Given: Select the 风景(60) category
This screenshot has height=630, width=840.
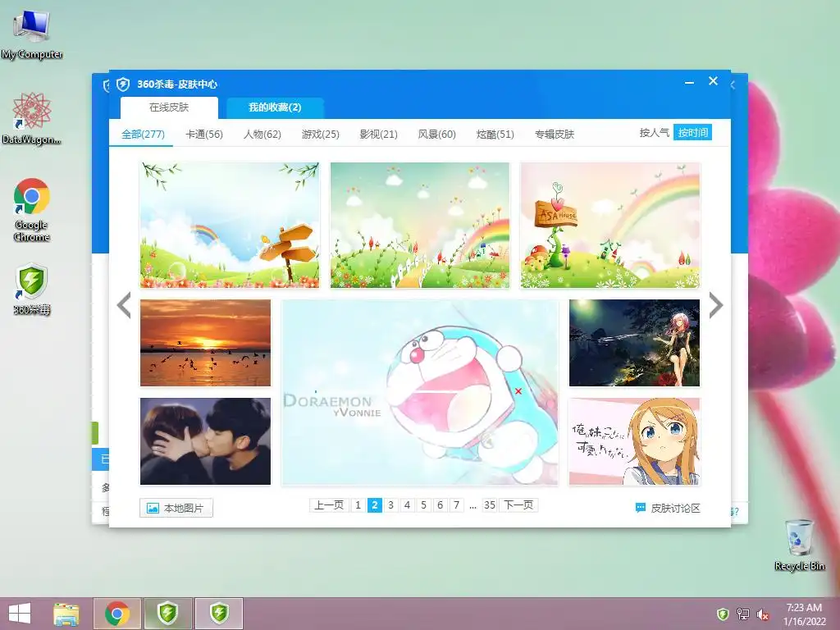Looking at the screenshot, I should click(437, 134).
